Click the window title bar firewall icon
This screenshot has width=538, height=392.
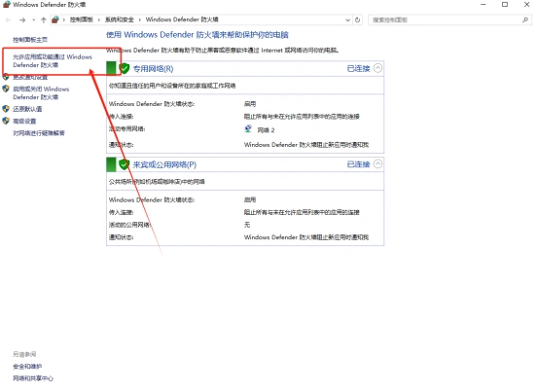pyautogui.click(x=6, y=5)
